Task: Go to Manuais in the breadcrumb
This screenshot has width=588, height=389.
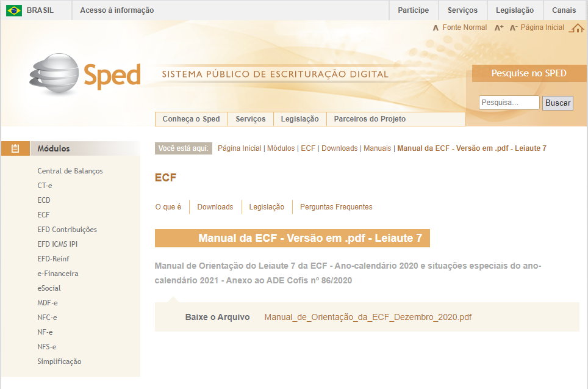Action: [x=377, y=148]
